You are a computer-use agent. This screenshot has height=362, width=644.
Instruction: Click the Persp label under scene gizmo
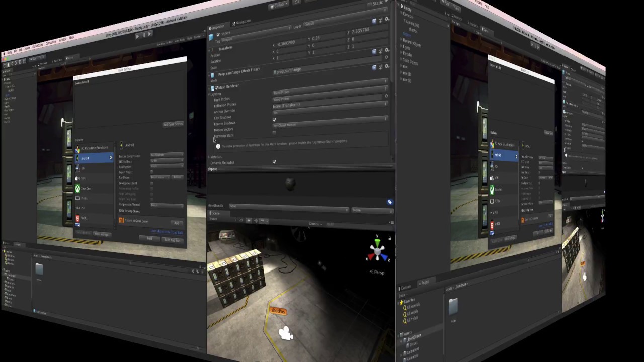click(x=377, y=272)
